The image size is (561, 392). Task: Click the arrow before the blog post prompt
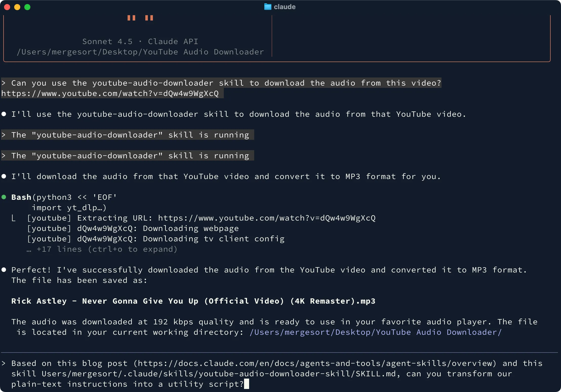(x=4, y=363)
